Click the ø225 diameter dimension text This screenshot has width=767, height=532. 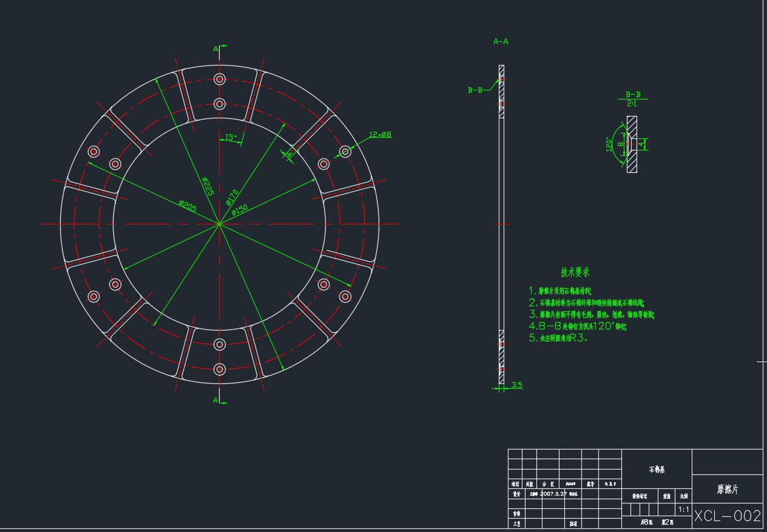click(x=208, y=186)
